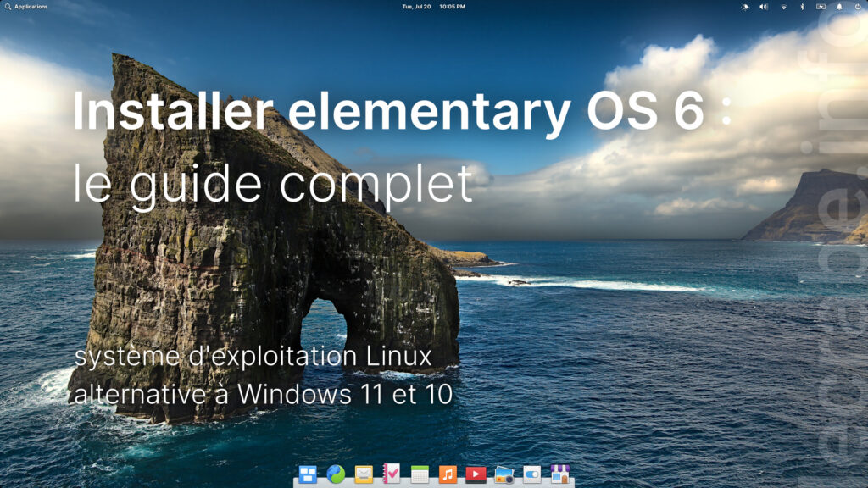Open the Mail app in dock
The width and height of the screenshot is (868, 488).
tap(364, 474)
